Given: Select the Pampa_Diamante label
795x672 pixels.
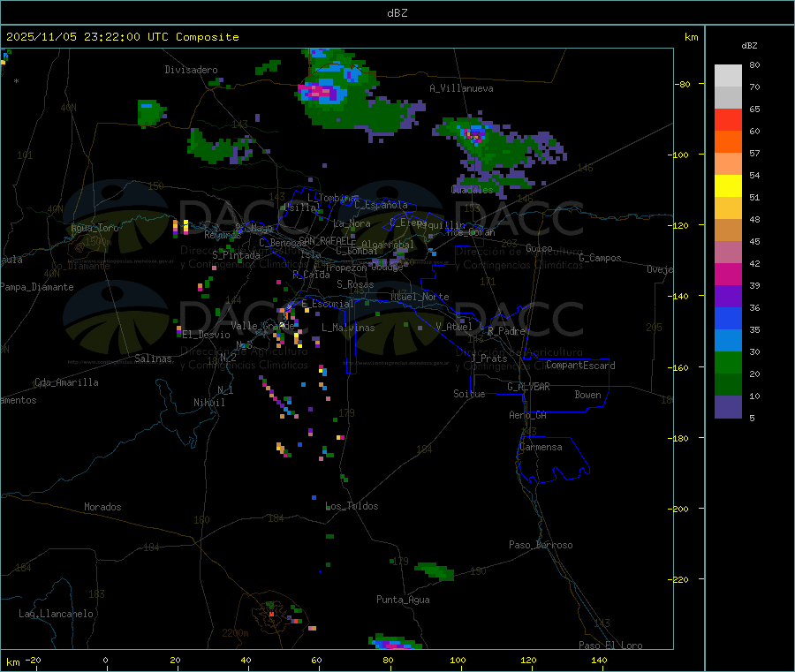Looking at the screenshot, I should tap(37, 287).
